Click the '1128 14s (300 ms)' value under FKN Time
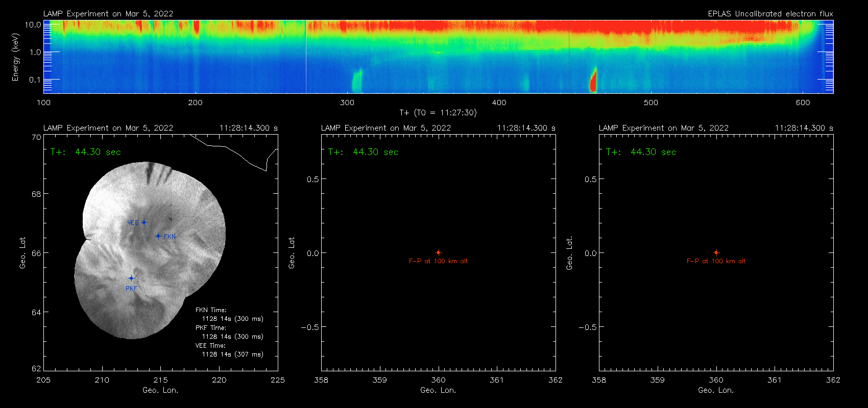The image size is (868, 408). click(233, 319)
